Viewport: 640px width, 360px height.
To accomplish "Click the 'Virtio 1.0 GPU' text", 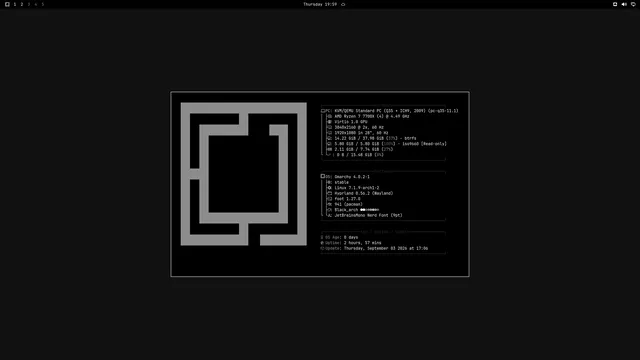I will pyautogui.click(x=351, y=122).
